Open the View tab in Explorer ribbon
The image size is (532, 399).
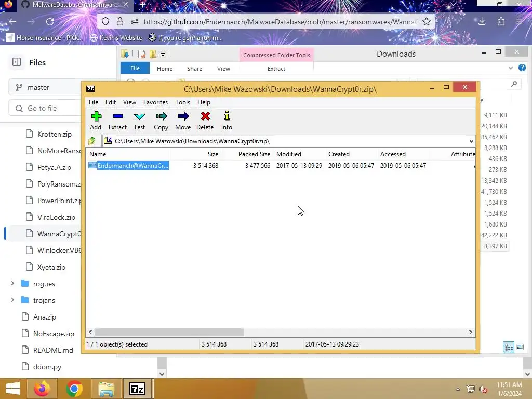point(223,69)
